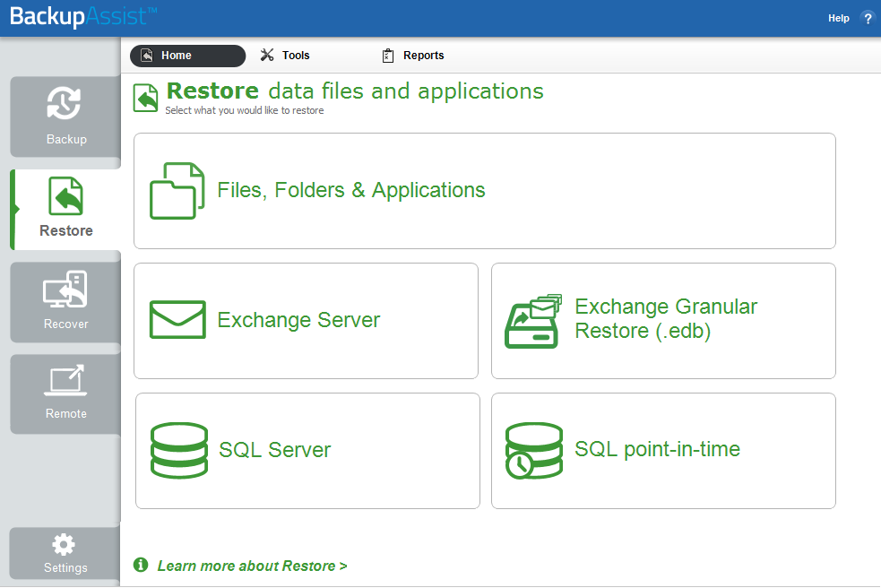Click the Exchange Server envelope icon
881x588 pixels.
click(x=177, y=319)
